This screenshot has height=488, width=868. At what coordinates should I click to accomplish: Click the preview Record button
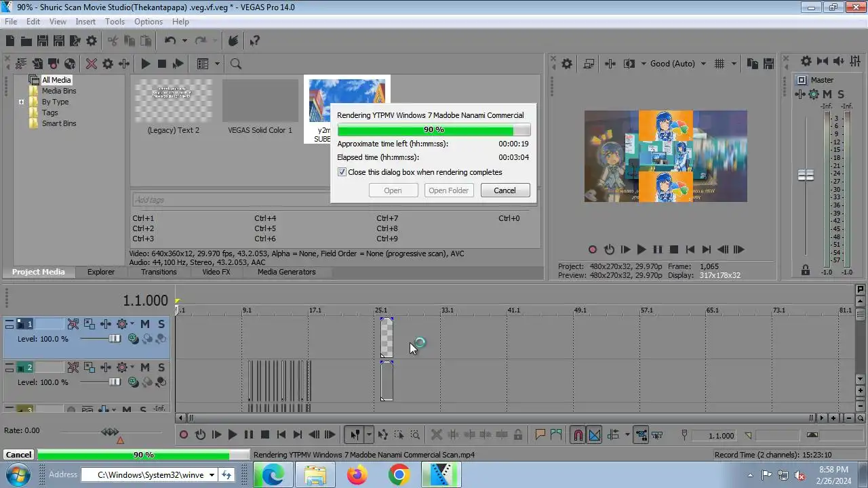(593, 249)
